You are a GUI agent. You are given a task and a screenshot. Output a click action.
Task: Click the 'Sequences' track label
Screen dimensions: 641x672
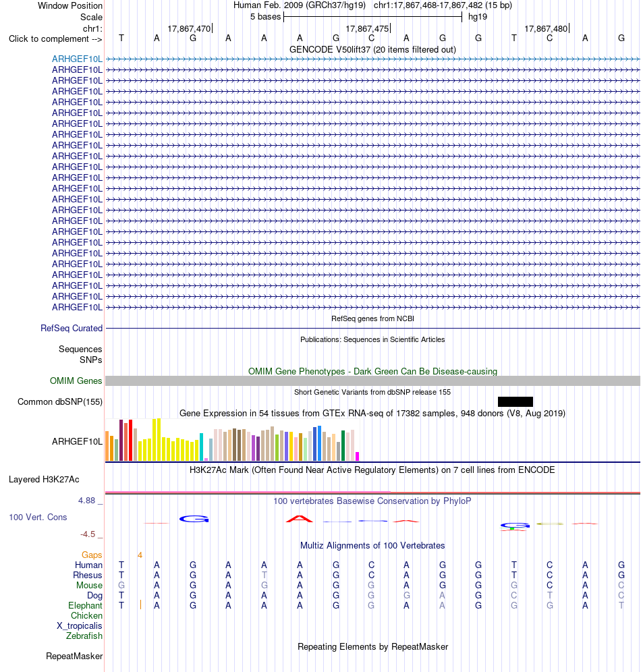coord(80,349)
